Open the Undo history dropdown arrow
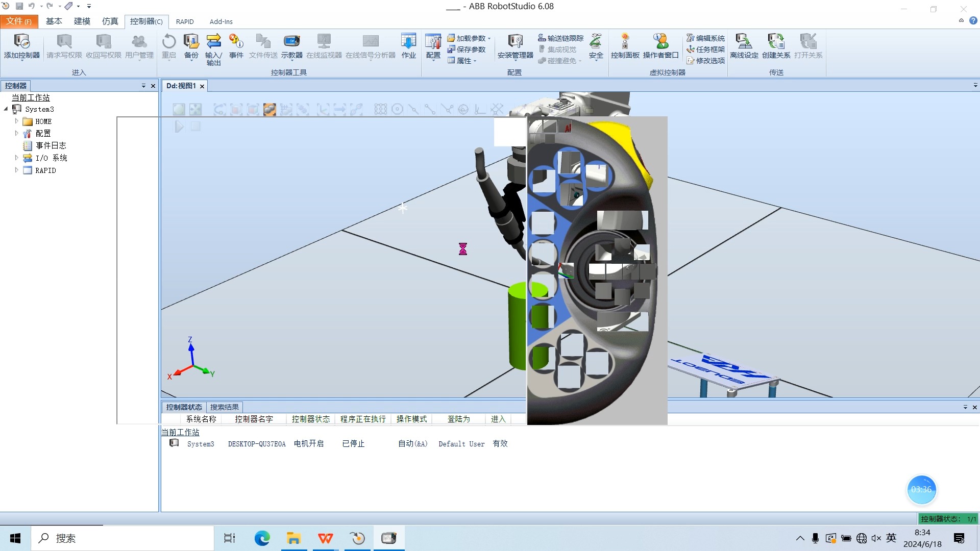The width and height of the screenshot is (980, 551). [x=41, y=6]
